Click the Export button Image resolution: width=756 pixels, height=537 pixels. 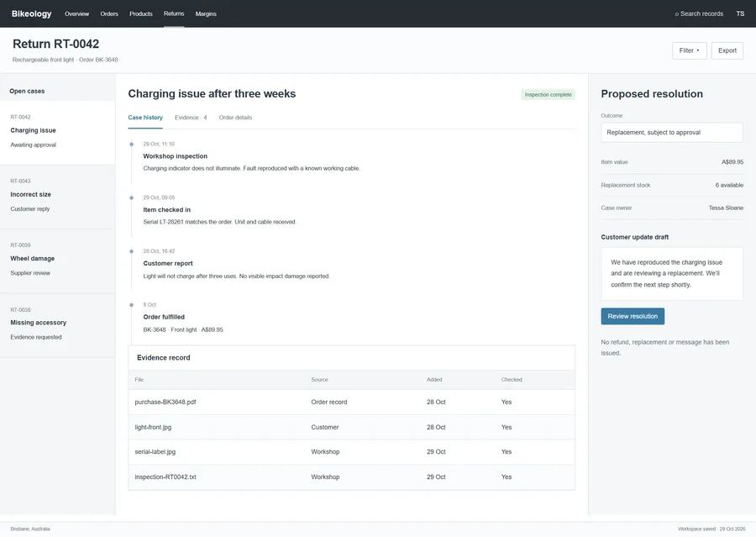(727, 50)
